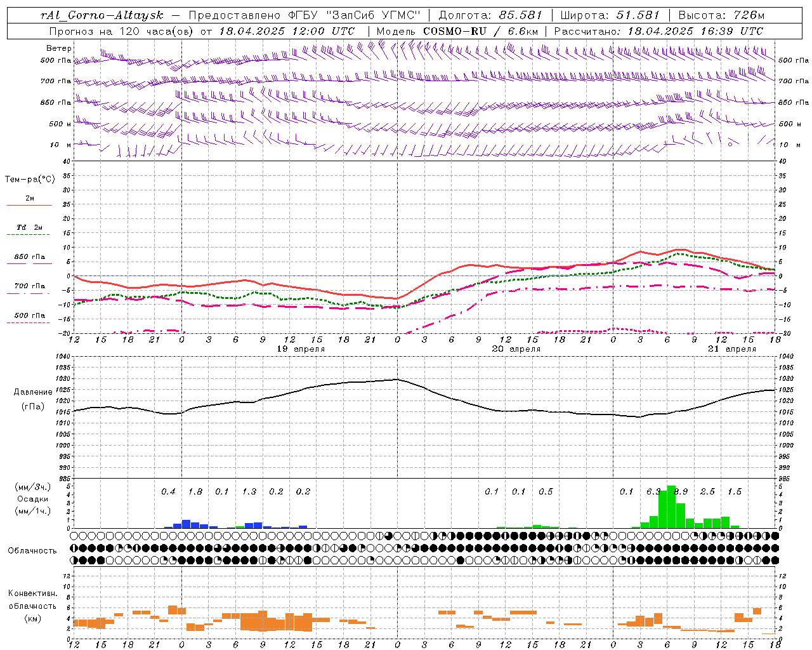Click the 2м temperature legend label
This screenshot has height=650, width=812.
(30, 199)
